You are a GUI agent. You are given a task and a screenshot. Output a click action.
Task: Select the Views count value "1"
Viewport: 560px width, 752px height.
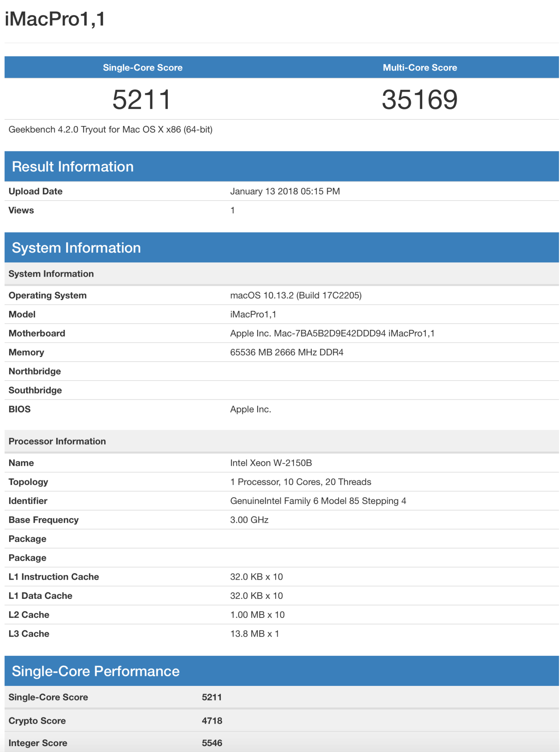(232, 211)
